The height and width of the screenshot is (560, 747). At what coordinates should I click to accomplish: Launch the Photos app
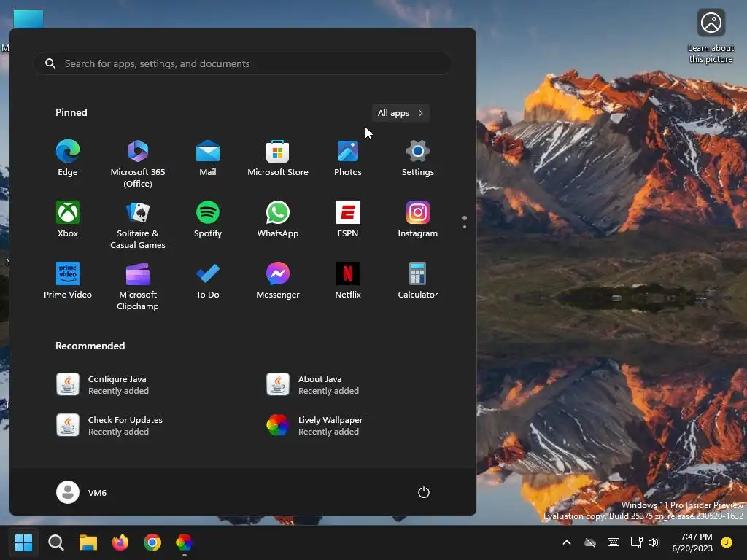(348, 158)
